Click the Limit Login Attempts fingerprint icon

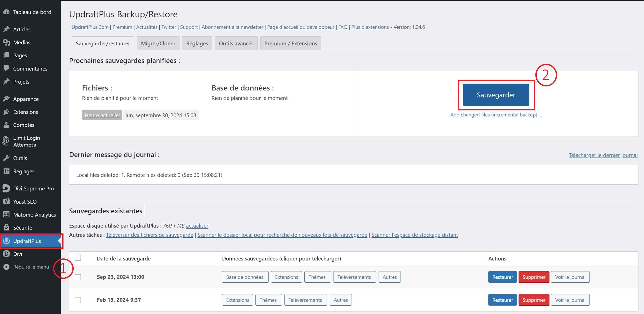(x=6, y=141)
